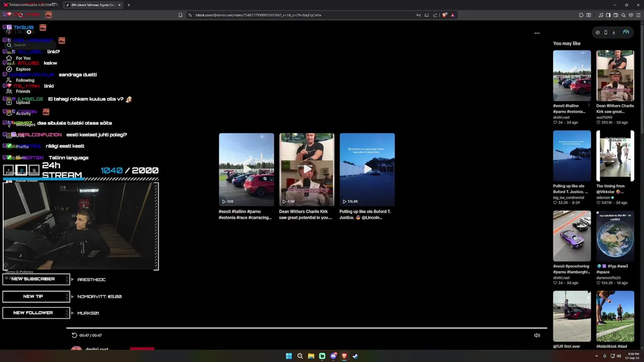Screen dimensions: 644x362
Task: Open sidebar earth #ww3 #space video
Action: 615,236
